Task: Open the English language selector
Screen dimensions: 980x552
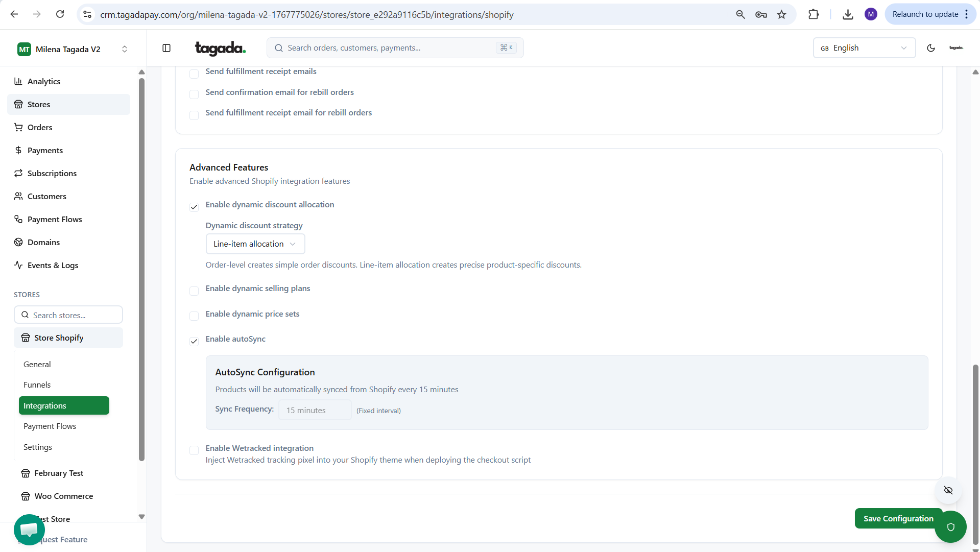Action: click(x=864, y=48)
